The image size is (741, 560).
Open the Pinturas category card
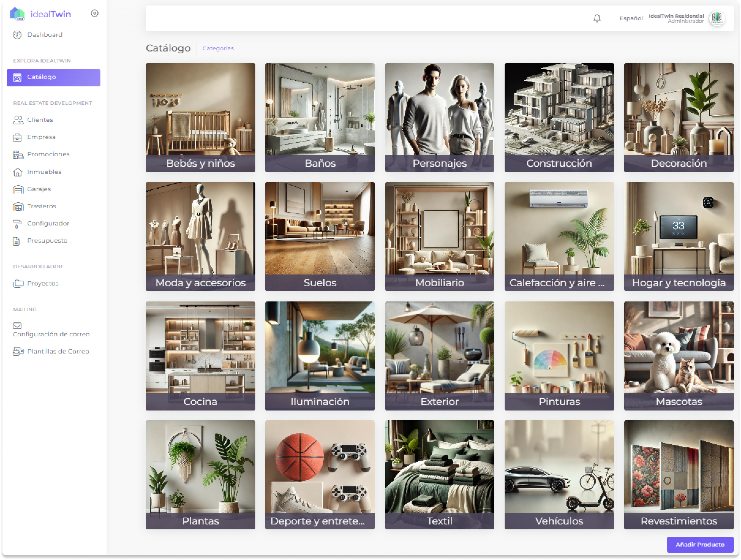pos(559,356)
